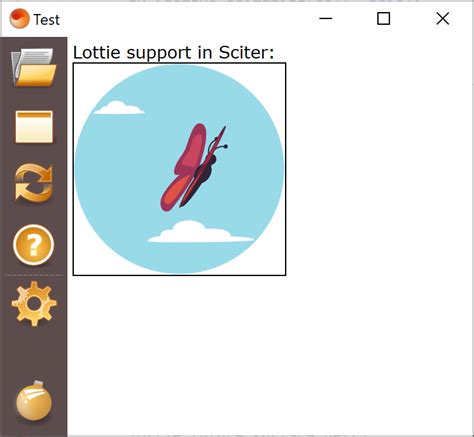
Task: Maximize the Test window
Action: coord(383,18)
